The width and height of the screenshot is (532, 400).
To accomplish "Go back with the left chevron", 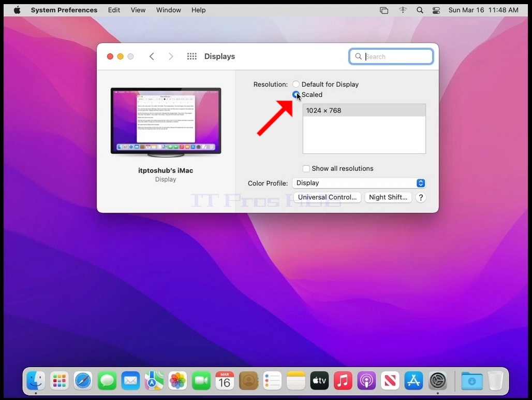I will point(152,56).
